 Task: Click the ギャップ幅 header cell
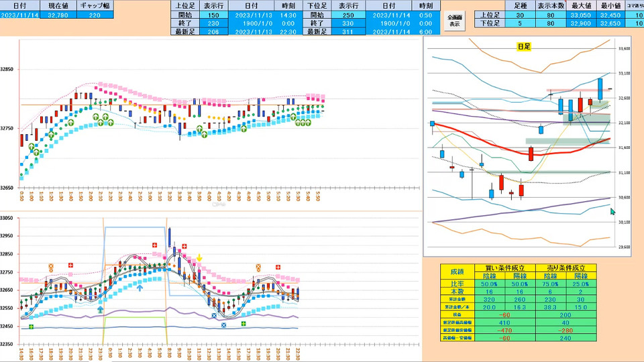tap(95, 6)
